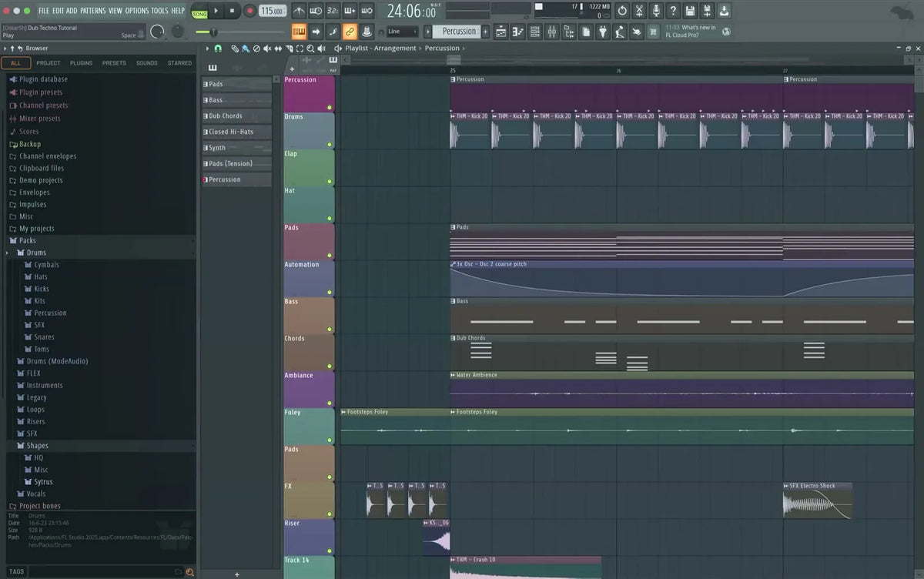Mute the Foley track via its green dot

click(x=330, y=440)
